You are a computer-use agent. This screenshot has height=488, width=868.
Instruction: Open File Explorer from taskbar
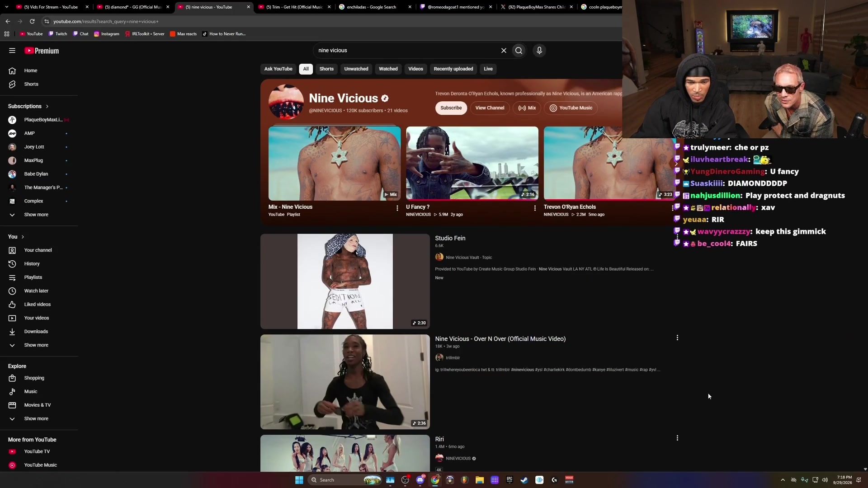pyautogui.click(x=480, y=480)
